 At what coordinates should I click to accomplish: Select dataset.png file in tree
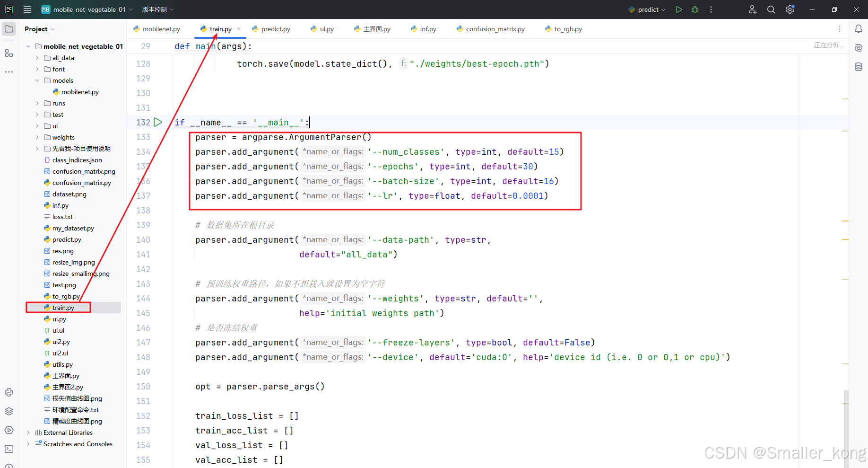click(69, 194)
